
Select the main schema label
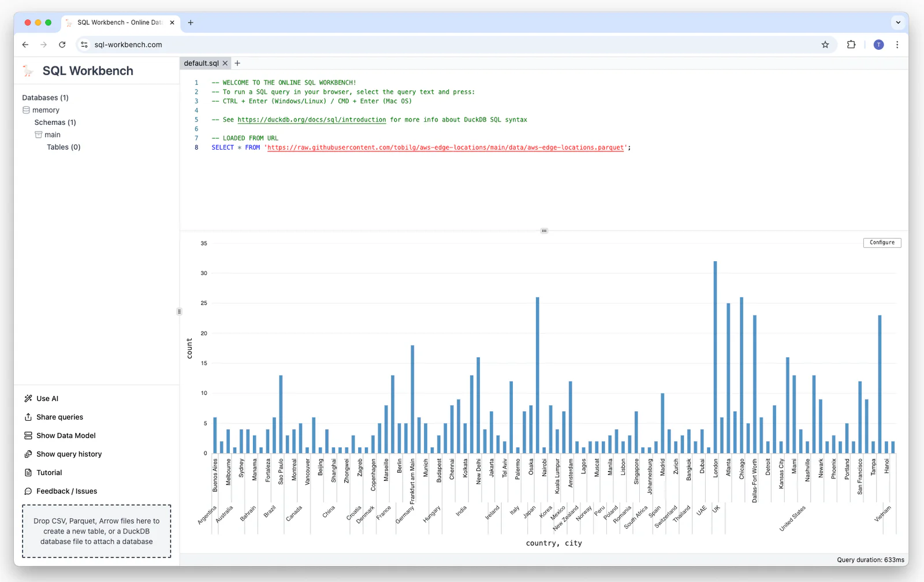point(53,135)
